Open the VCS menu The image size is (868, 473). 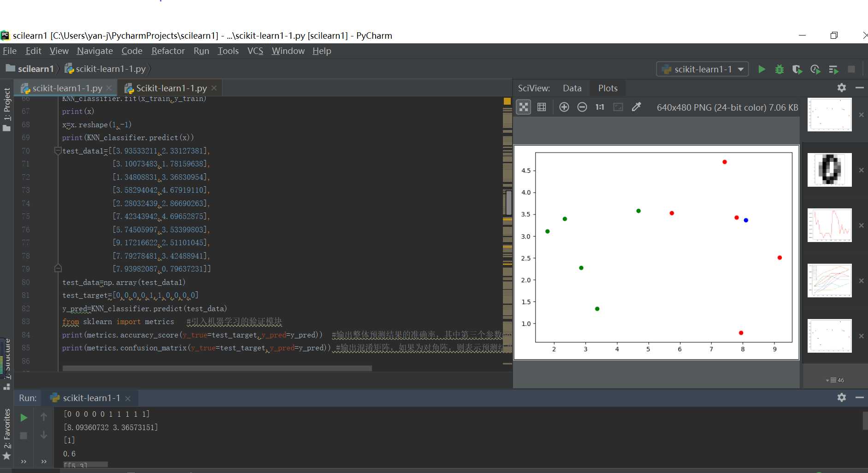pos(255,51)
